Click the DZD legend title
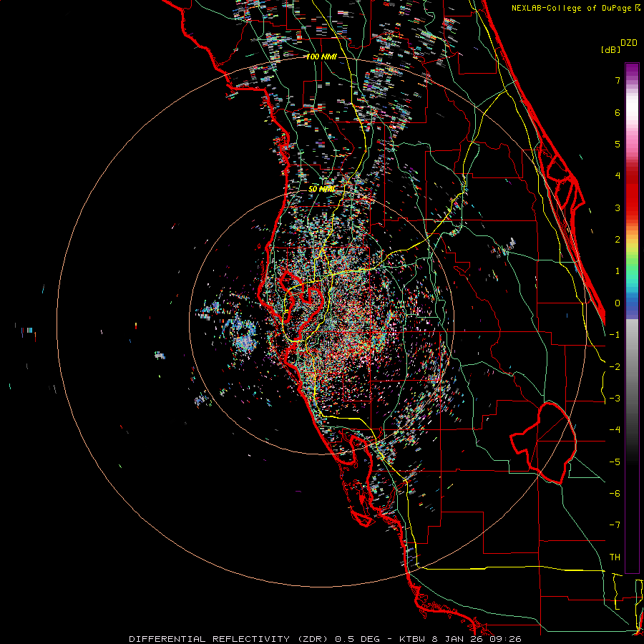The width and height of the screenshot is (644, 644). coord(629,43)
